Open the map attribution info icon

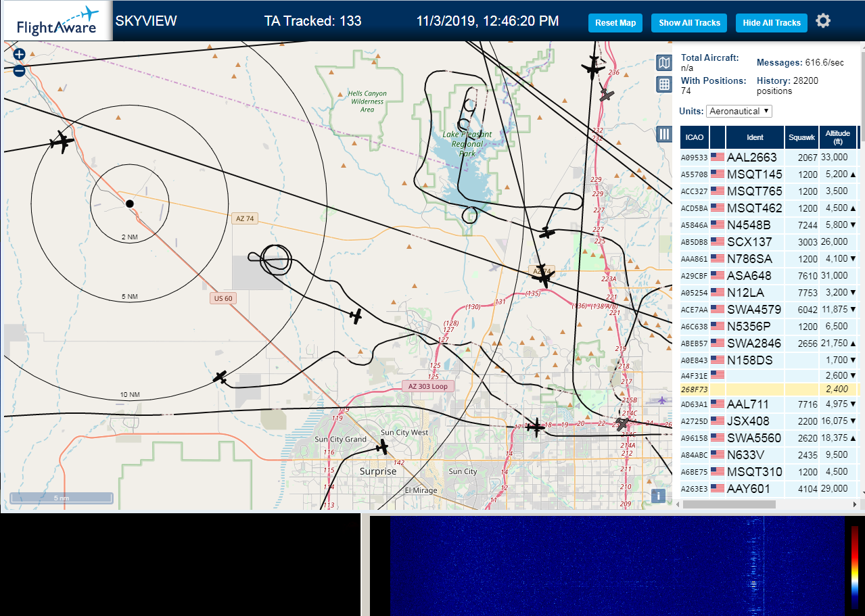coord(659,496)
